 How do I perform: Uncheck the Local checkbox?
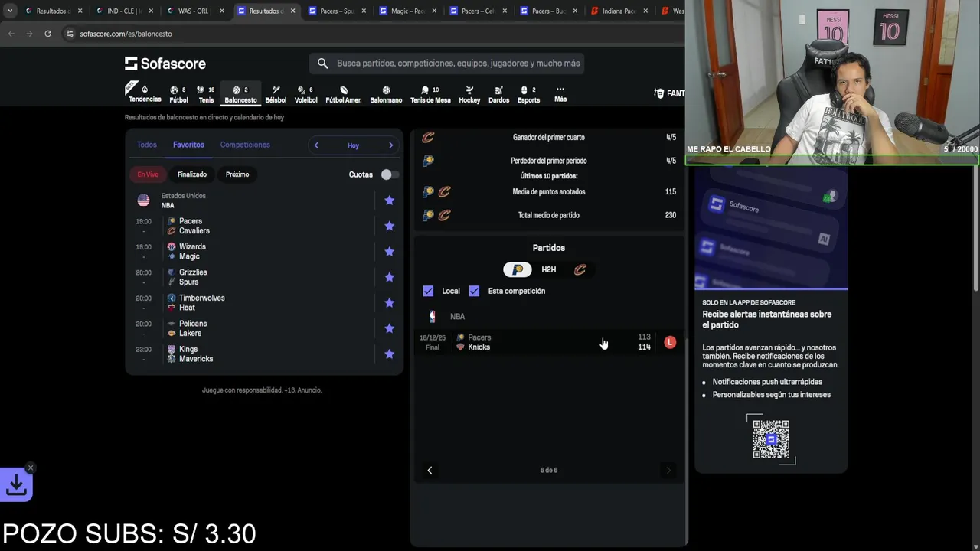[x=428, y=291]
